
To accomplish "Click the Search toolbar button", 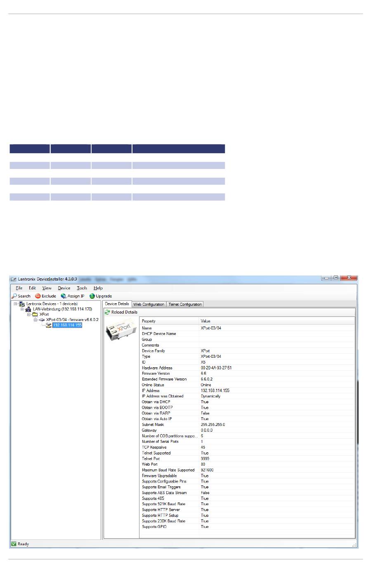I will 21,296.
